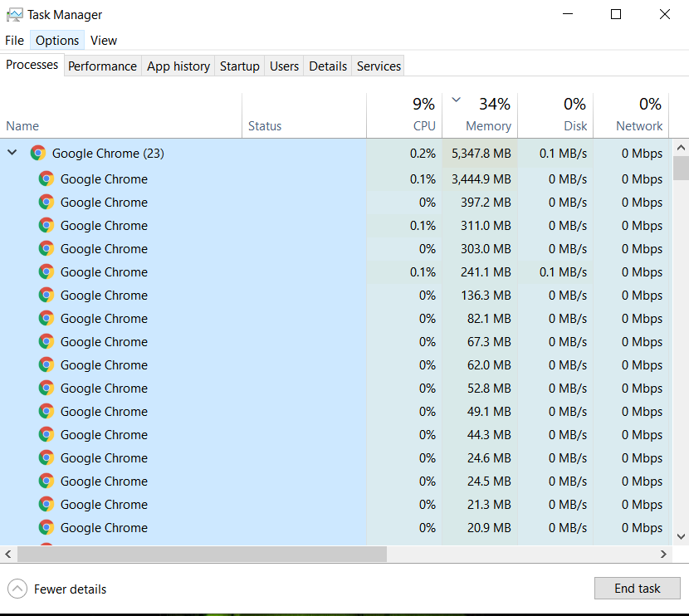The width and height of the screenshot is (689, 616).
Task: Select the 397.2 MB memory value
Action: (x=486, y=203)
